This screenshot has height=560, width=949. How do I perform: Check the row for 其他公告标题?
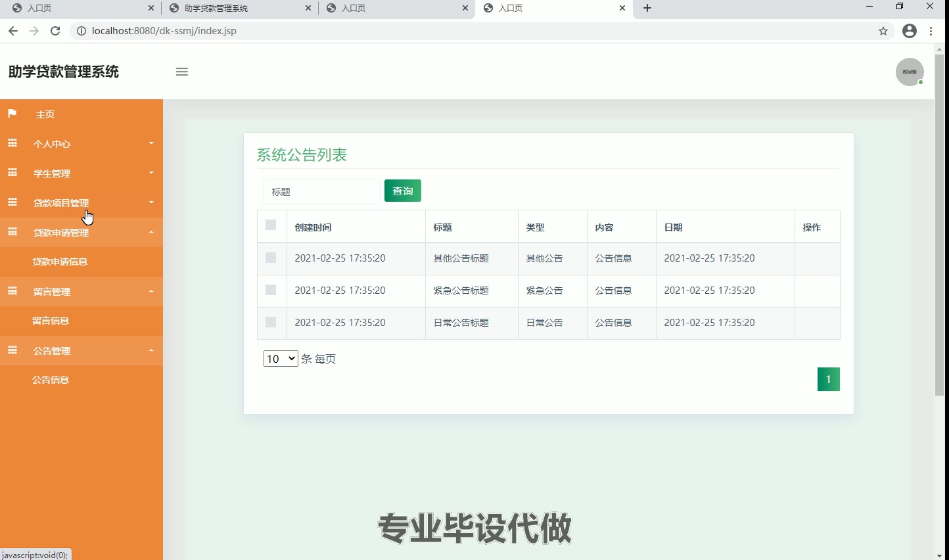[x=271, y=258]
